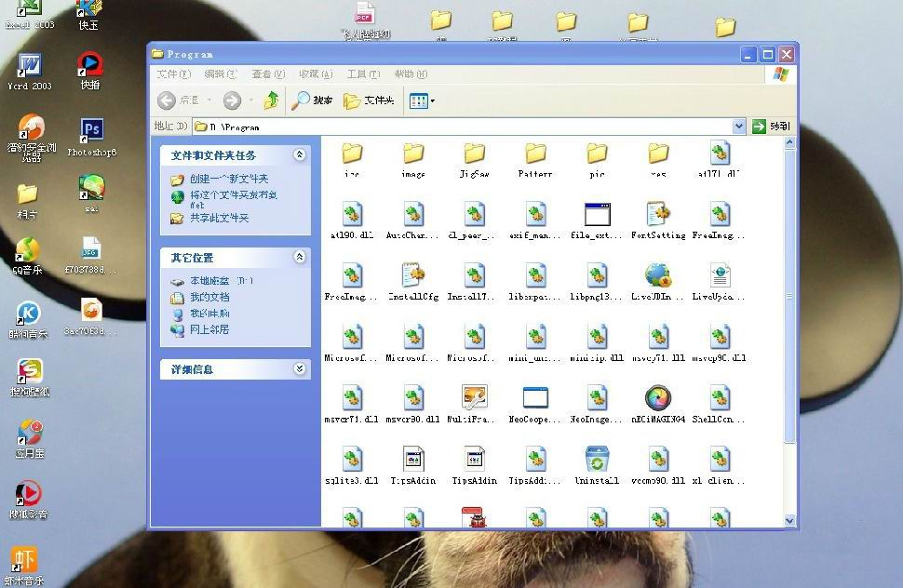Click the JigSaw folder icon
Screen dimensions: 903x588
pyautogui.click(x=475, y=154)
